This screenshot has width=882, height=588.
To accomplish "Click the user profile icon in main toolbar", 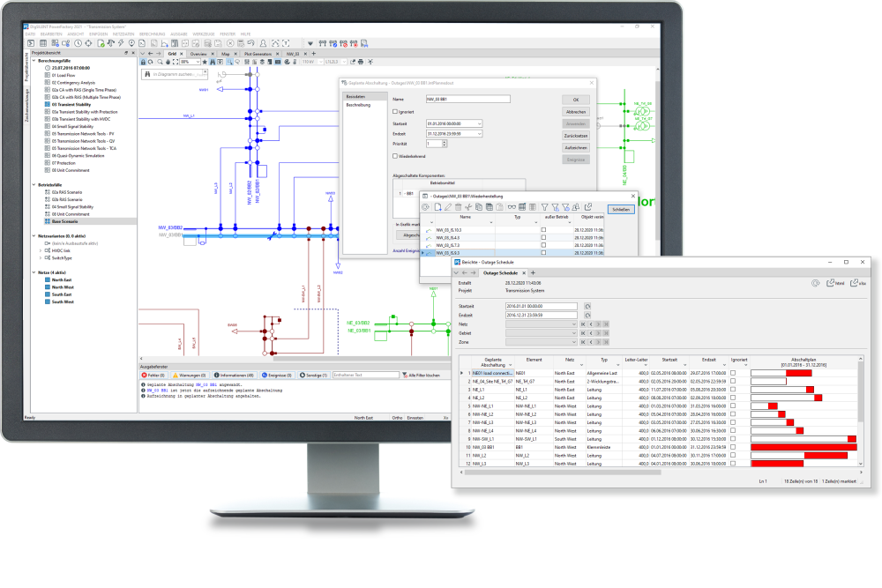I will (x=263, y=43).
